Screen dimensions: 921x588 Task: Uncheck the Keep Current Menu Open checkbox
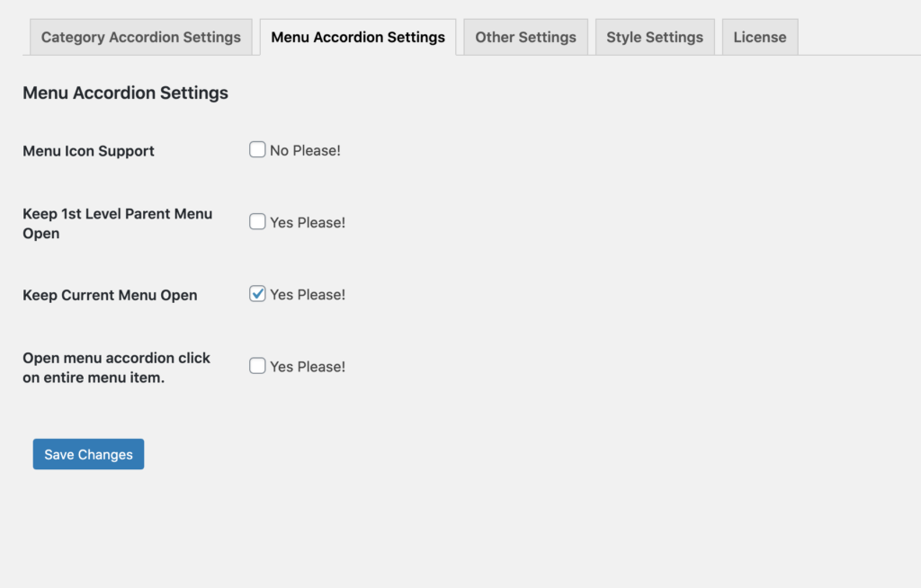(x=257, y=294)
